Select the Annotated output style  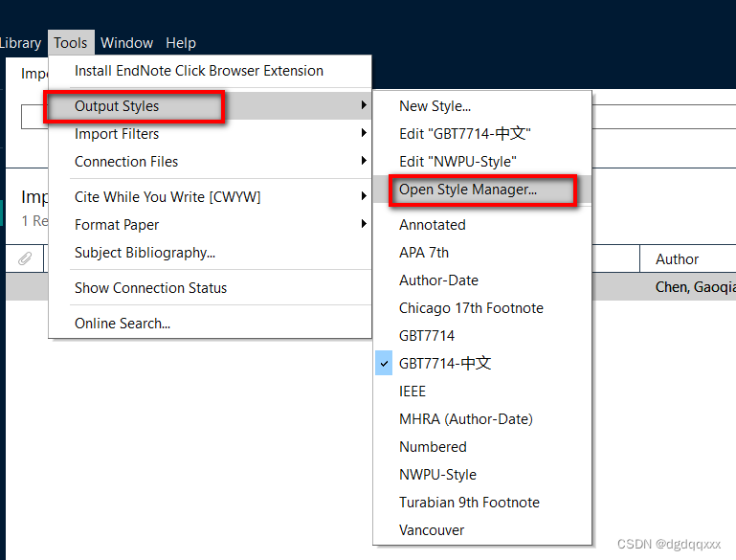click(x=482, y=225)
